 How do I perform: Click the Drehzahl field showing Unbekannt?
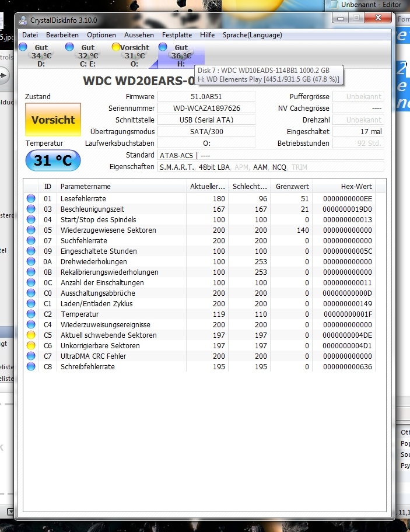click(x=358, y=120)
